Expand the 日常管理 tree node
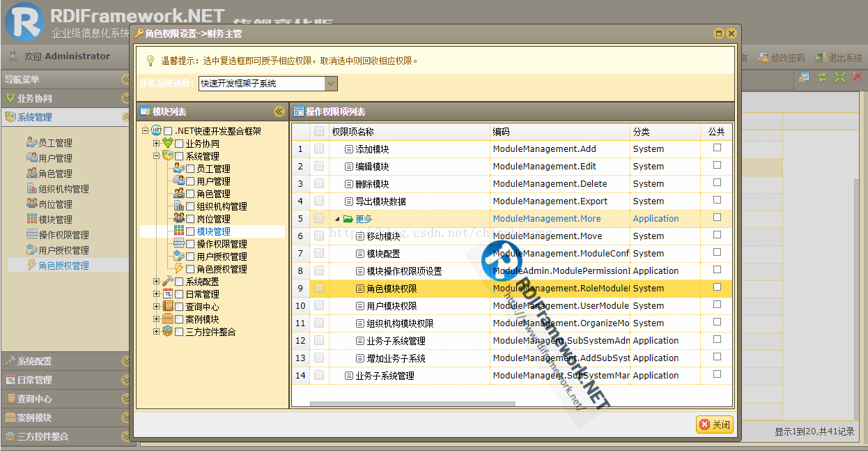 point(157,294)
